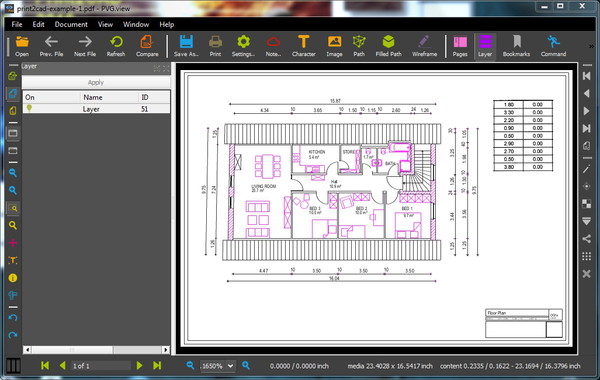Open the Settings dialog
600x380 pixels.
tap(243, 46)
